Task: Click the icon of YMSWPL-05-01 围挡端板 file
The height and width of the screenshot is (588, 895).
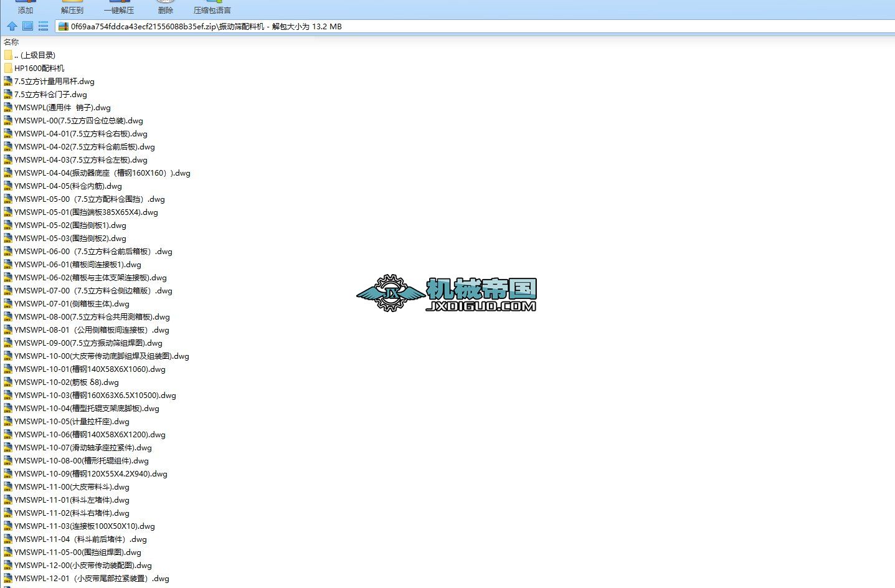Action: point(8,212)
